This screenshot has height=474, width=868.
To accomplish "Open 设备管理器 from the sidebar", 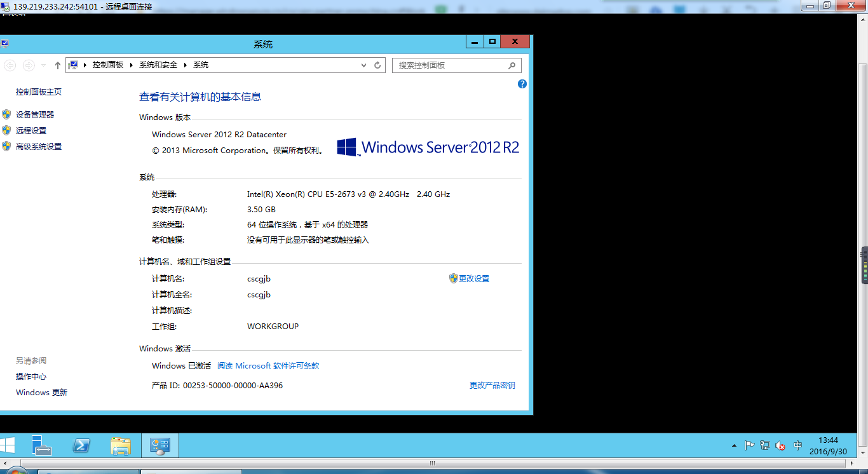I will 35,114.
